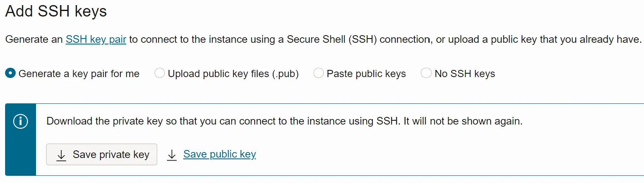Click the Generate an SSH key pair description sentence

pos(254,40)
